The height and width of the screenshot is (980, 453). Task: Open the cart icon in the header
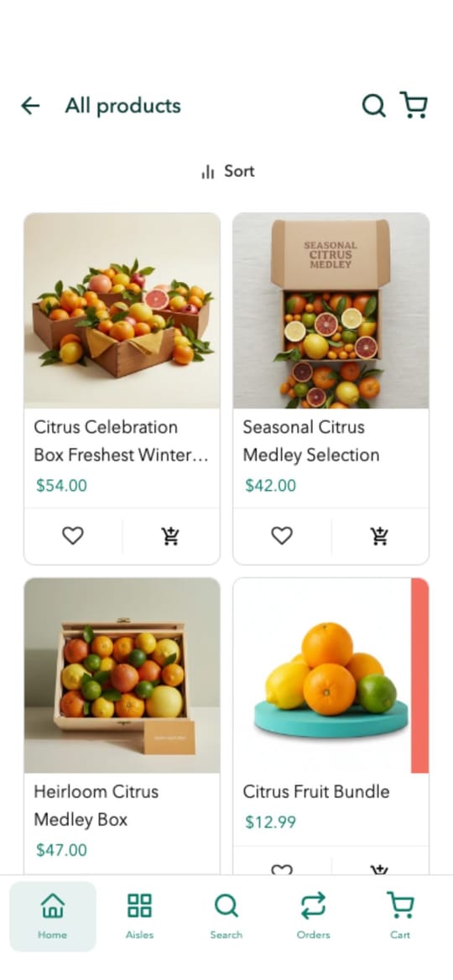click(414, 104)
